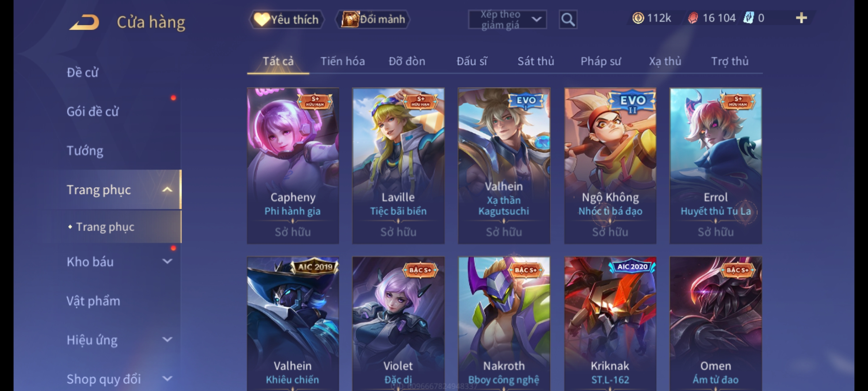
Task: Open the search magnifier icon
Action: tap(568, 20)
